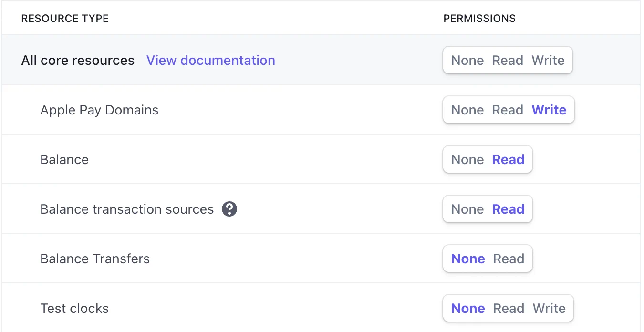Pick Read for Test clocks

click(x=509, y=309)
